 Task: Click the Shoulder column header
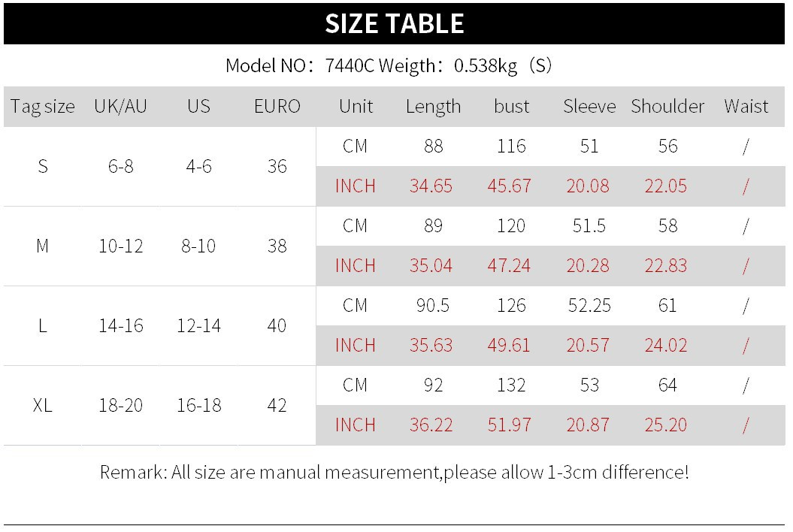tap(667, 107)
